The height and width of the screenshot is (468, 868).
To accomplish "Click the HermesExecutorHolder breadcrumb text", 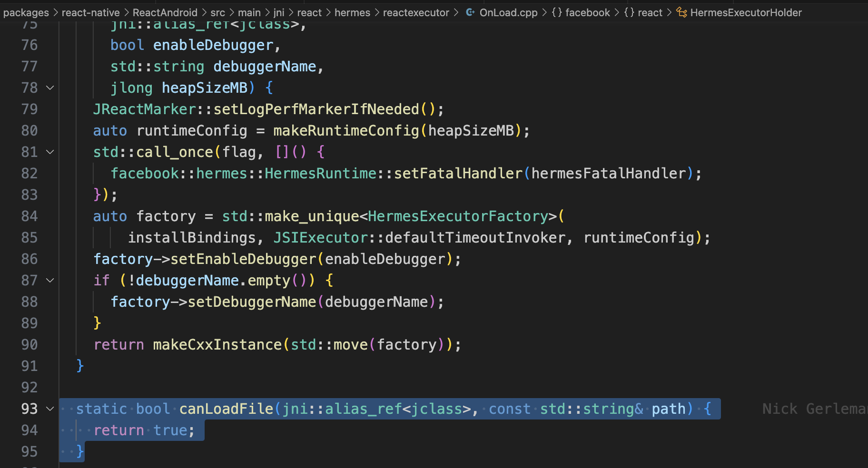I will 745,12.
